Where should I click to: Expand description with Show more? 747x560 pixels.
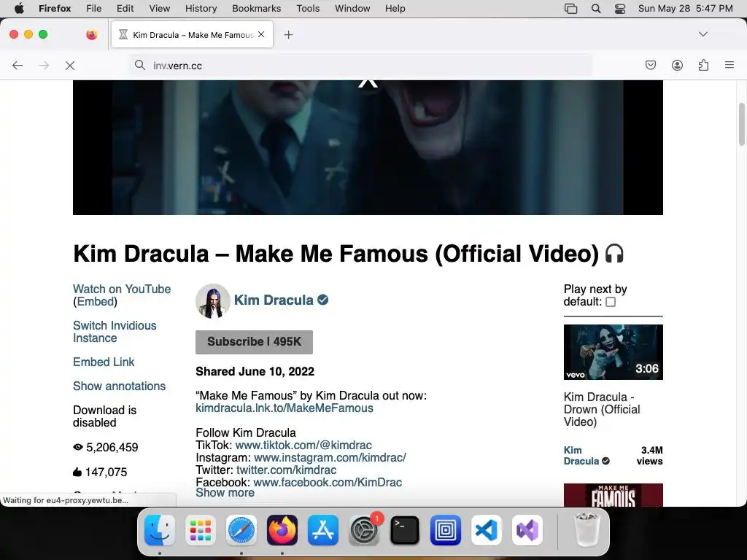[x=225, y=493]
